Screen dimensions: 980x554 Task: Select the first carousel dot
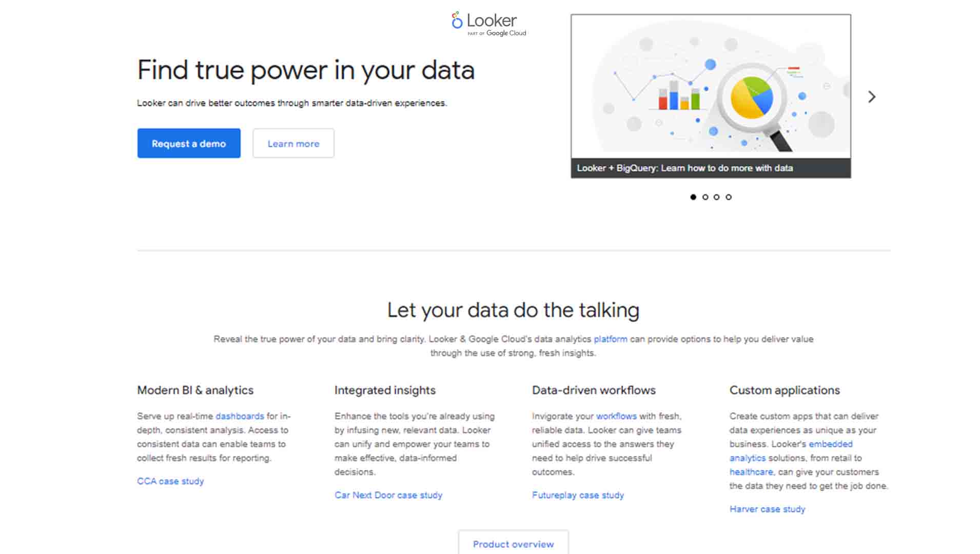click(693, 197)
